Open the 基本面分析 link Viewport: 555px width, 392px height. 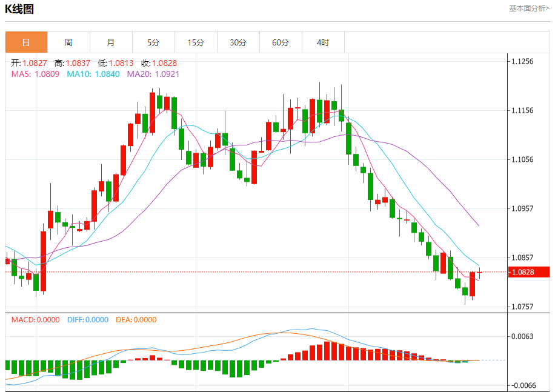click(529, 8)
